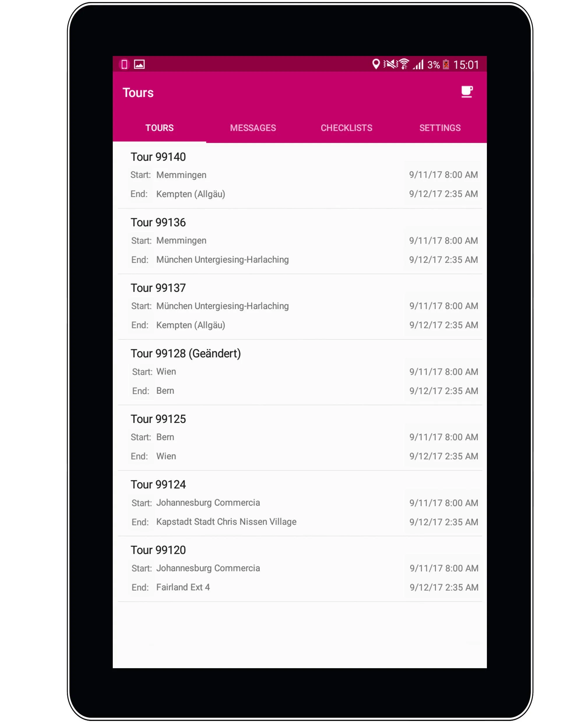
Task: Select the TOURS tab
Action: tap(160, 128)
